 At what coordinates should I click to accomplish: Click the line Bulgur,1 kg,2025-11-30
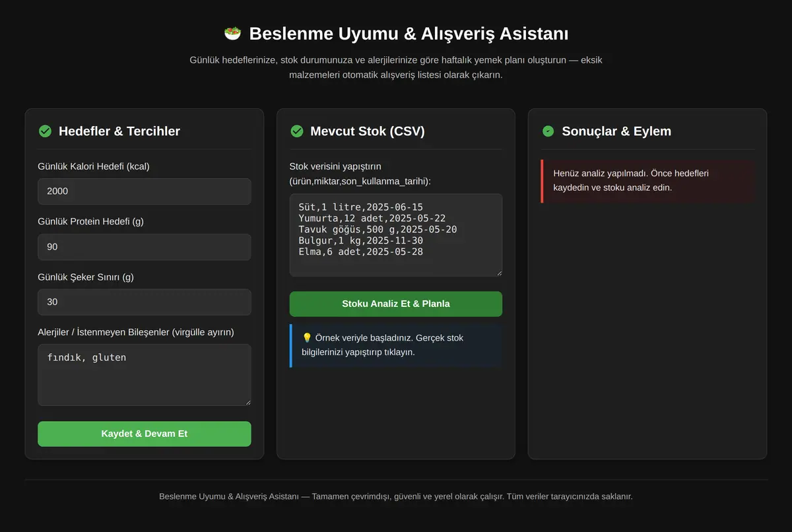coord(360,241)
